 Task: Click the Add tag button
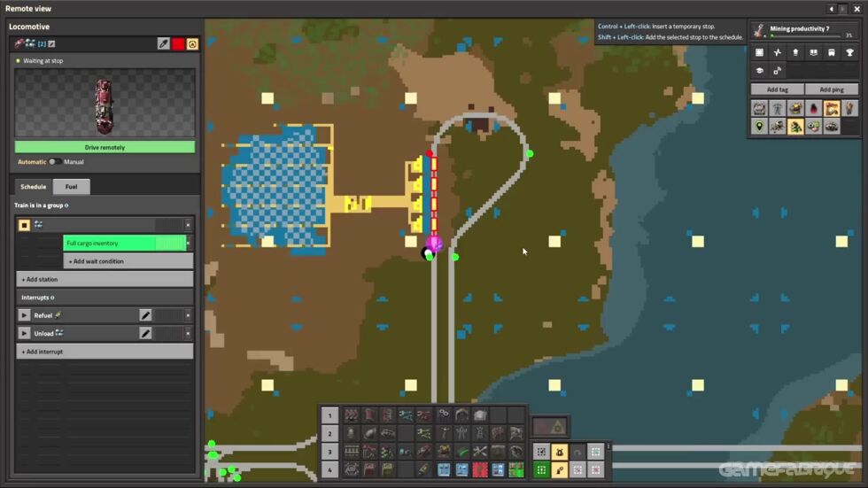[778, 89]
